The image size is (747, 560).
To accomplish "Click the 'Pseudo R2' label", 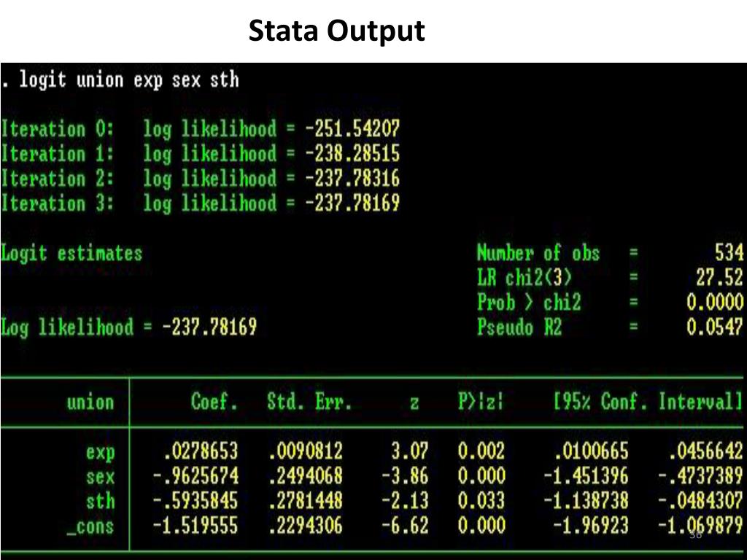I will coord(519,327).
